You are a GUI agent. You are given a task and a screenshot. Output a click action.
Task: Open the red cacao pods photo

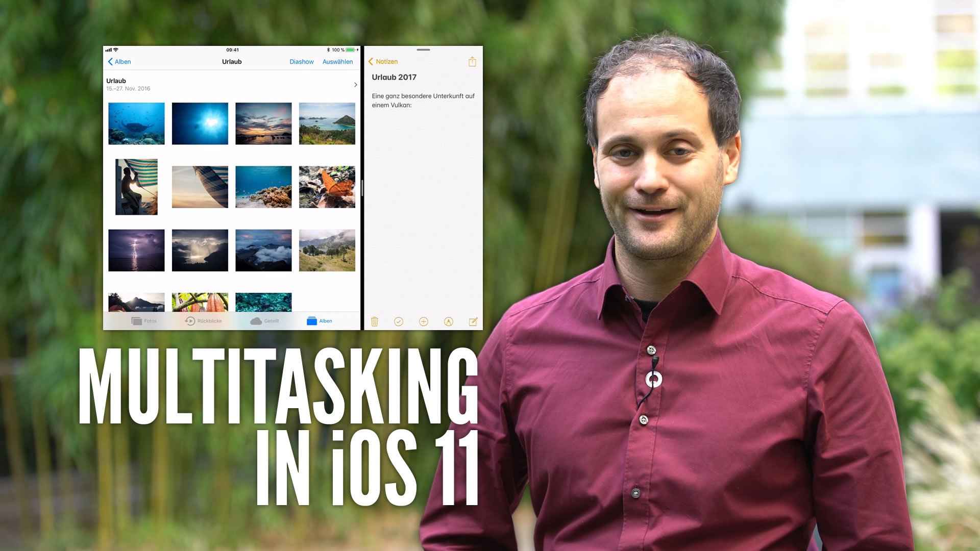(x=200, y=302)
